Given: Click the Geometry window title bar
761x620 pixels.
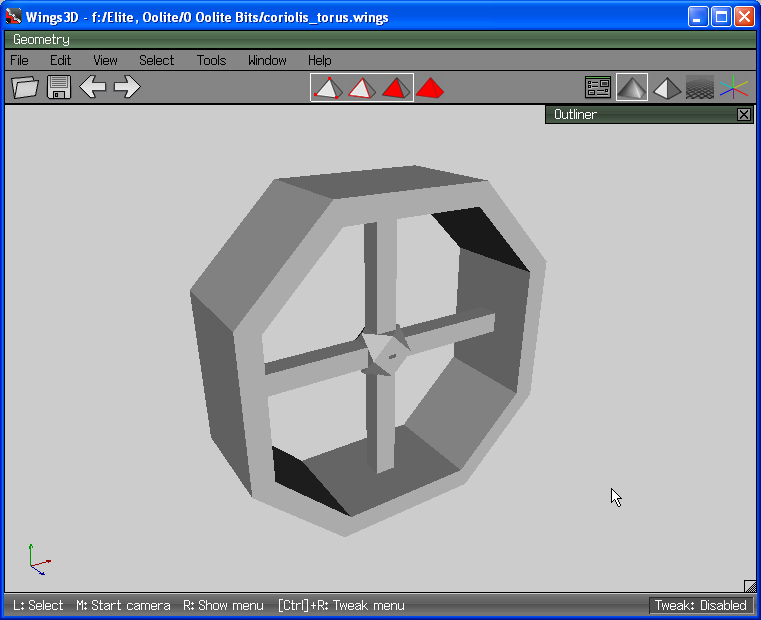Looking at the screenshot, I should (380, 39).
